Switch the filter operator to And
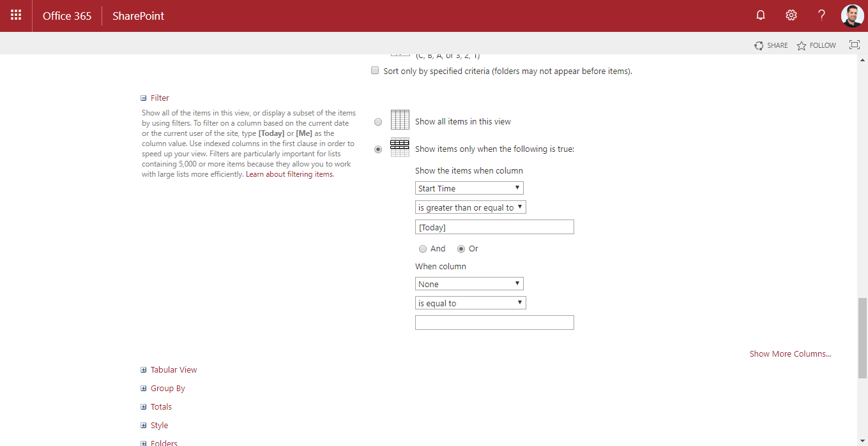The image size is (868, 446). pos(422,248)
